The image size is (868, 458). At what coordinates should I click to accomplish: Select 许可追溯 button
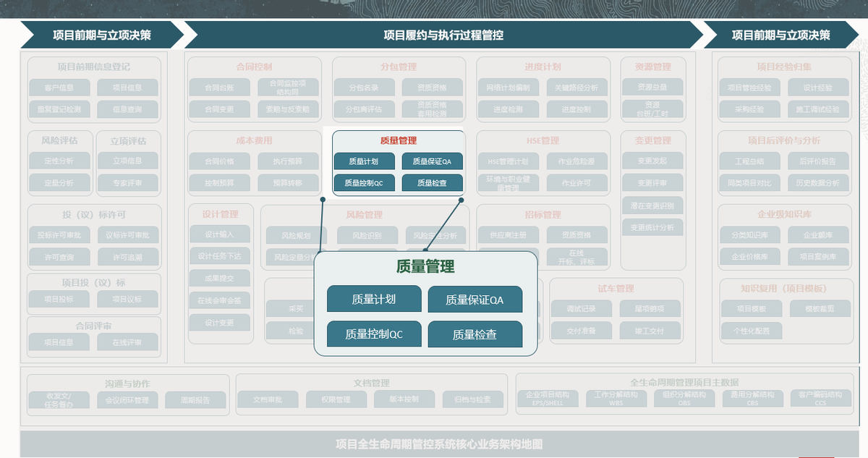click(127, 257)
